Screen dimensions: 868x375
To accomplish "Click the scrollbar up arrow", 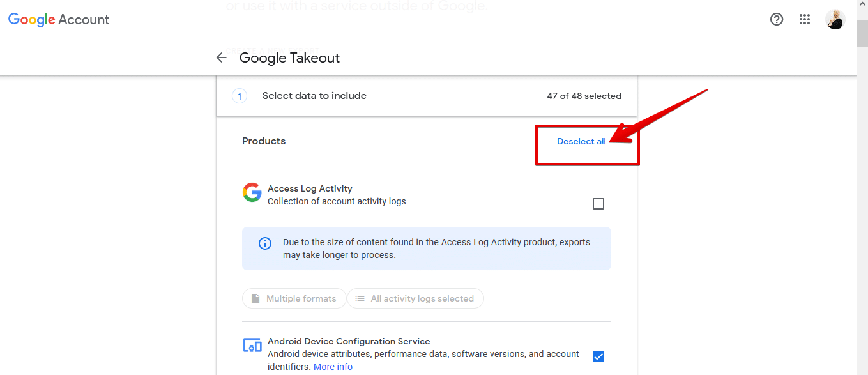I will pos(862,5).
